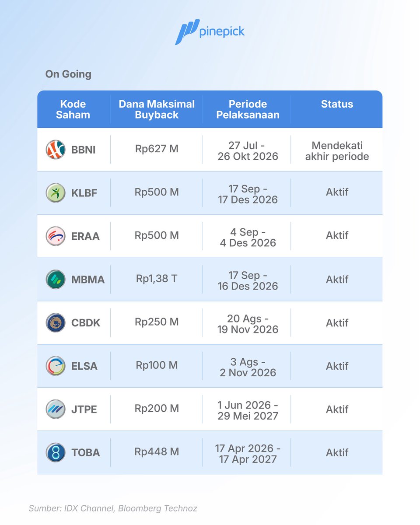Click the Aktif status for CBDK
The image size is (420, 525).
pos(337,322)
